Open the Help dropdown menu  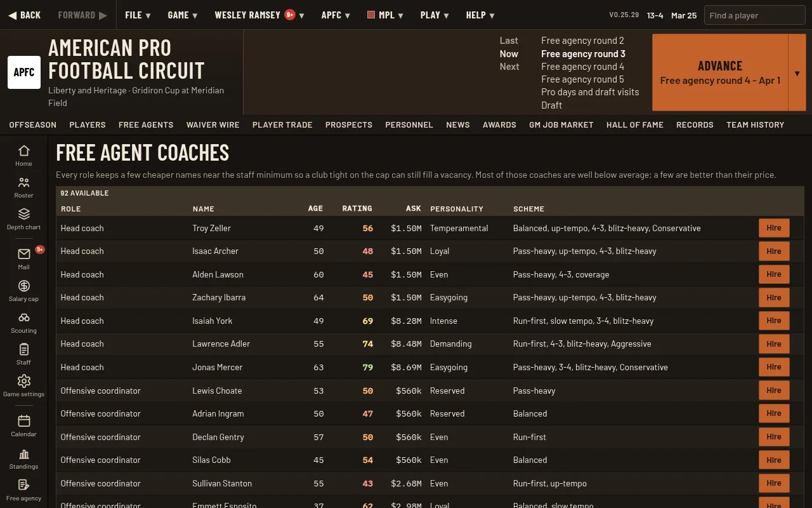coord(480,15)
